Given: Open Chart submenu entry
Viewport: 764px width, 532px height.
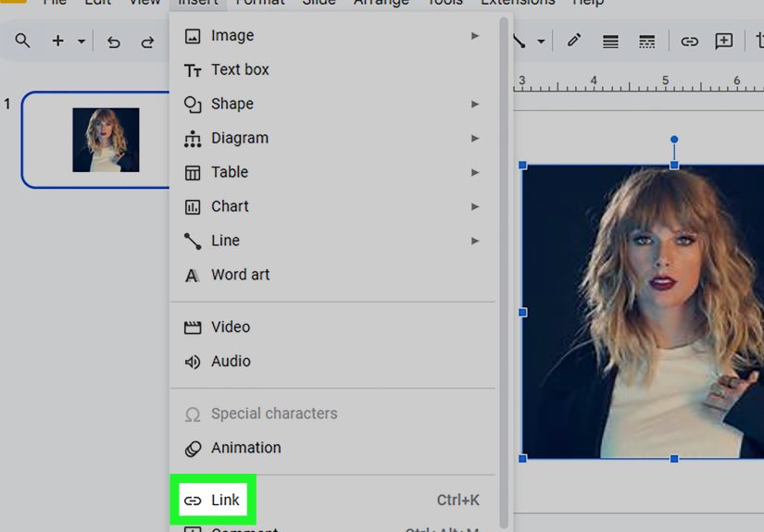Looking at the screenshot, I should (332, 206).
